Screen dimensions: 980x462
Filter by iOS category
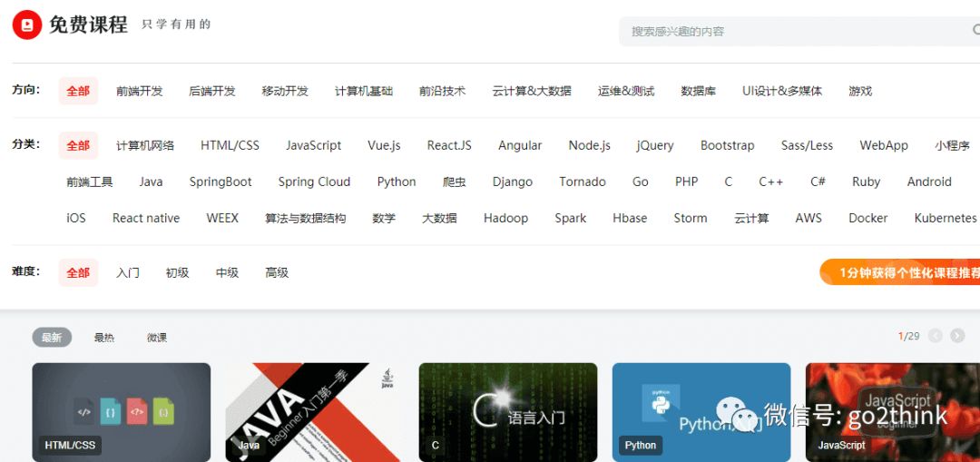pos(76,218)
